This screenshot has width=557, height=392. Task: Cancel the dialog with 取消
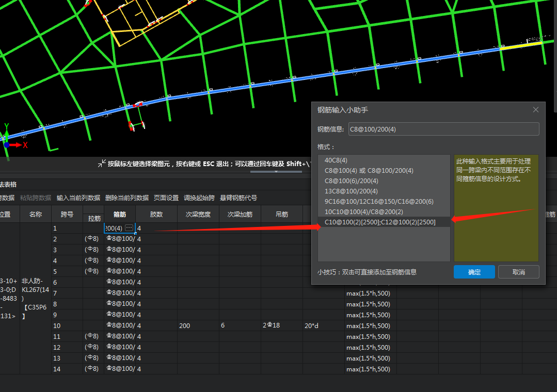tap(519, 272)
